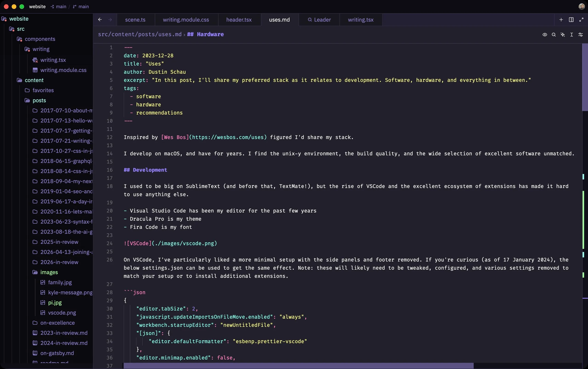
Task: Go back with the left arrow
Action: pyautogui.click(x=100, y=20)
